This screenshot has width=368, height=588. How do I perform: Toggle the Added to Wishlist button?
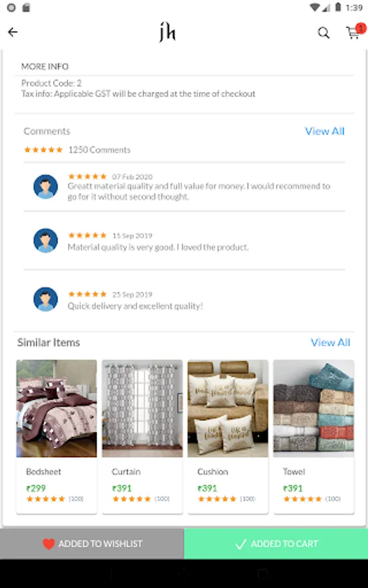[x=92, y=544]
